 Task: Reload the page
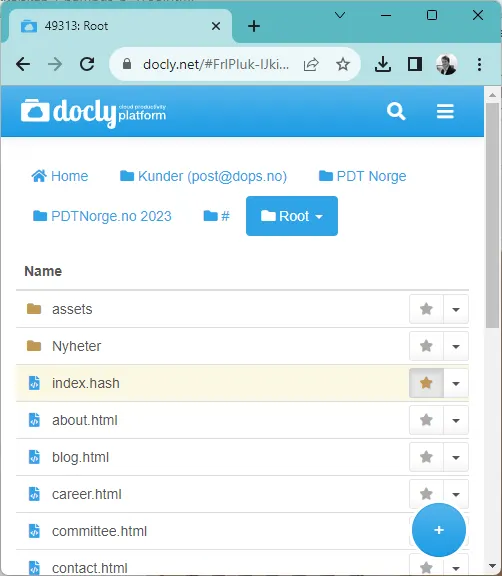click(x=87, y=64)
